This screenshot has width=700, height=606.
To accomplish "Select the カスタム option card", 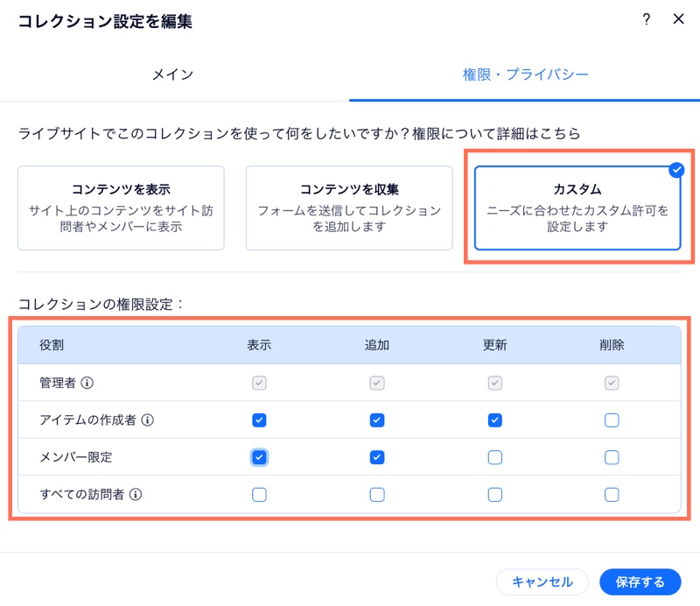I will pos(577,208).
